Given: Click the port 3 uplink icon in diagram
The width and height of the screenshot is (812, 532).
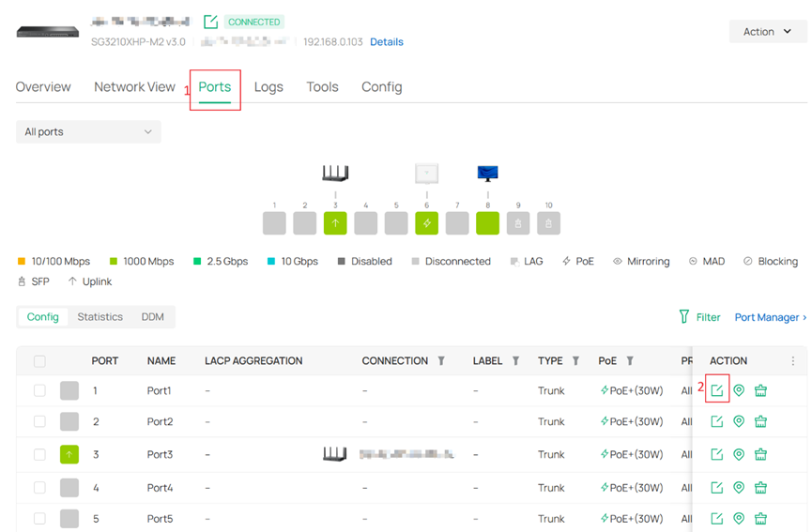Looking at the screenshot, I should (335, 223).
